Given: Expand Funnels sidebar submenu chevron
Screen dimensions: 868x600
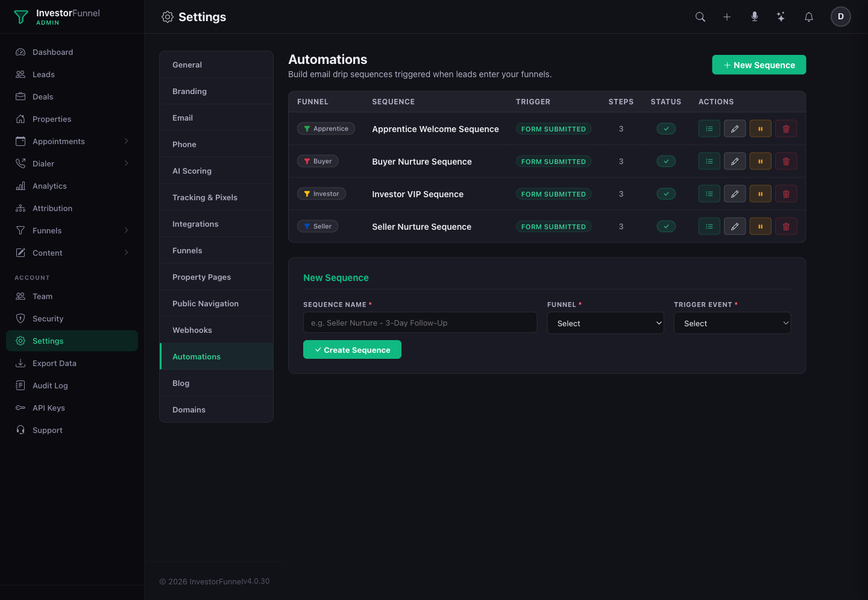Looking at the screenshot, I should click(126, 230).
